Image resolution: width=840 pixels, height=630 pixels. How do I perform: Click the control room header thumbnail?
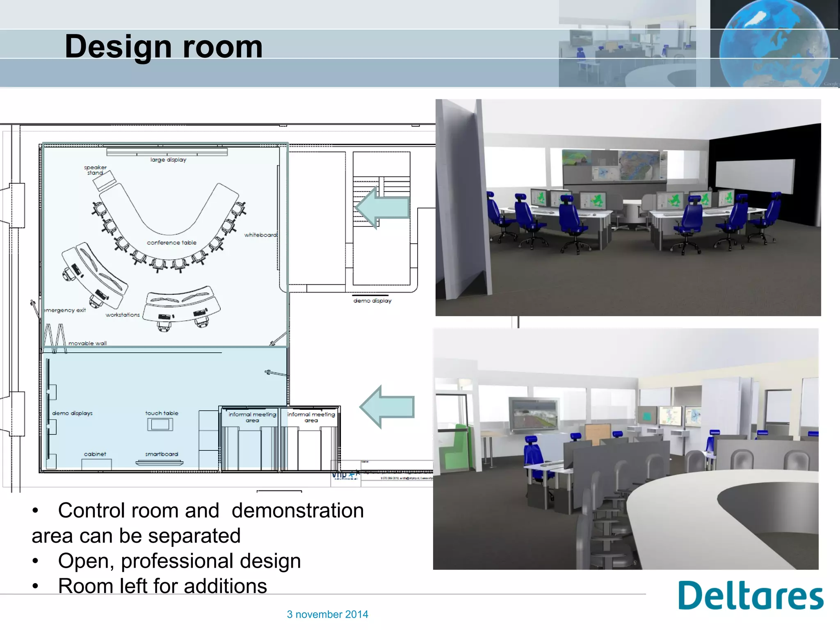click(x=627, y=43)
